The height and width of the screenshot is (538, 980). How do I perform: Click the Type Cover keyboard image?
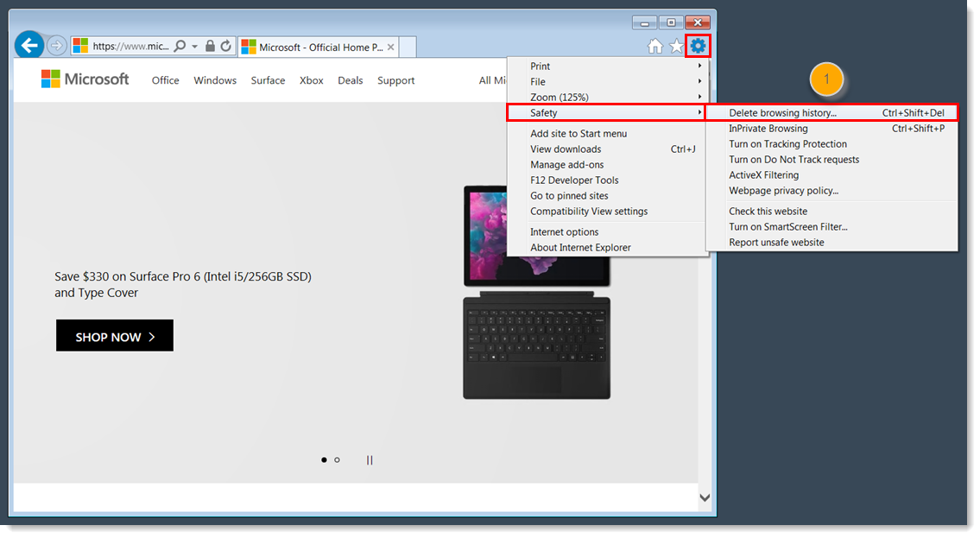click(536, 345)
